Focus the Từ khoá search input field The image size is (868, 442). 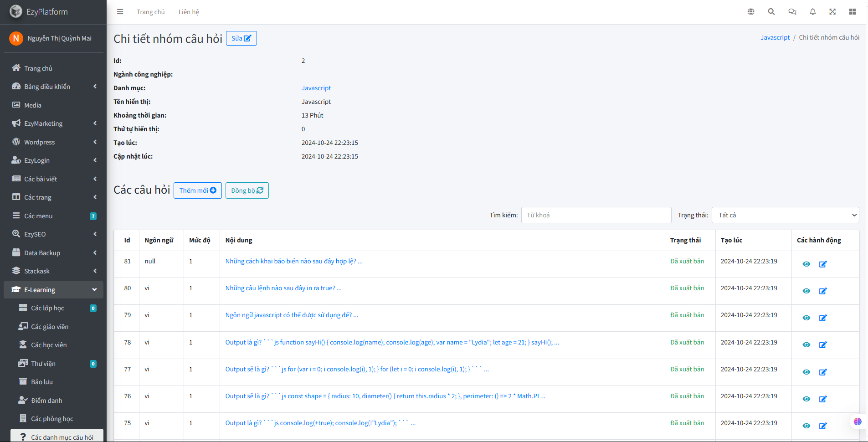tap(596, 215)
